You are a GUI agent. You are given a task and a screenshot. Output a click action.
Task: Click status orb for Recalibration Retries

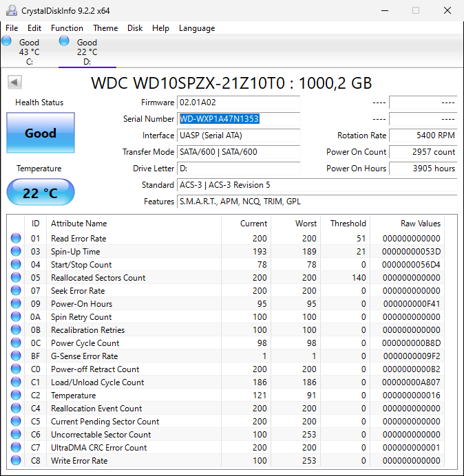16,329
